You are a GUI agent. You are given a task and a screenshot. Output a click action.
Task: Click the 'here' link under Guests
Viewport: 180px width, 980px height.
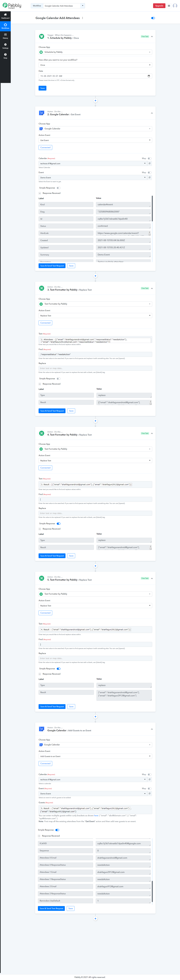(96, 816)
